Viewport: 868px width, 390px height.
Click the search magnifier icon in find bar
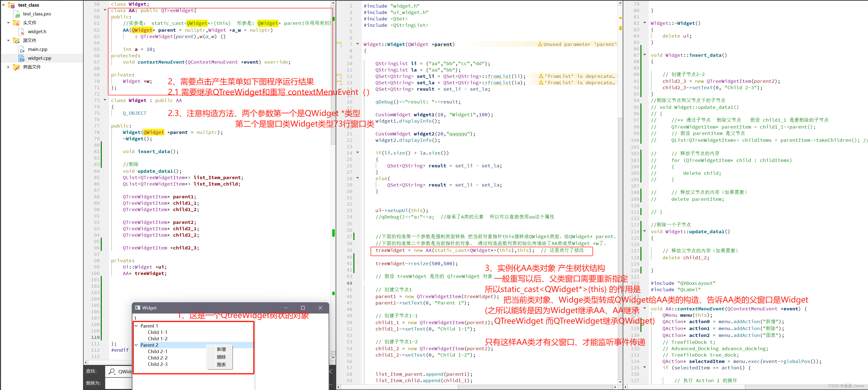(x=112, y=371)
